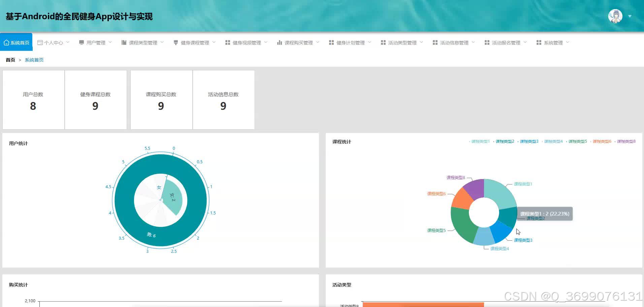Open the 个人中心 menu
Image resolution: width=644 pixels, height=307 pixels.
pyautogui.click(x=53, y=42)
